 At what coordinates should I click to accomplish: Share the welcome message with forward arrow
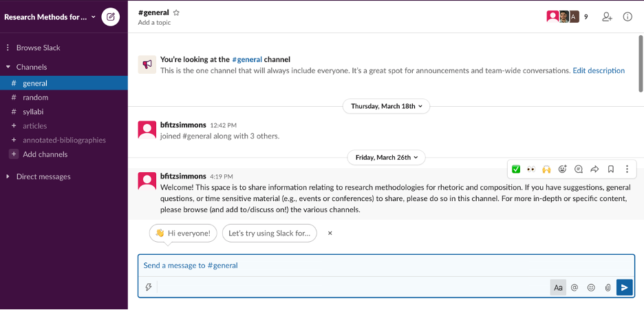[x=594, y=169]
